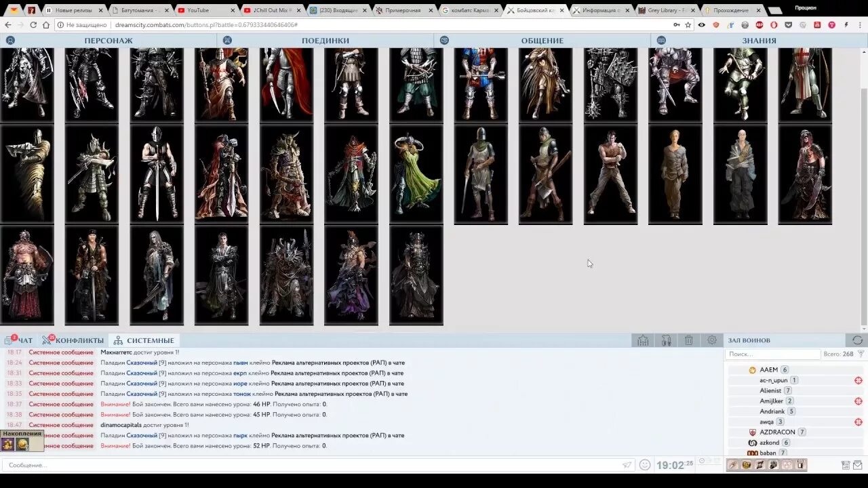This screenshot has width=868, height=488.
Task: Click the filter funnel next to Всего
Action: [x=861, y=354]
